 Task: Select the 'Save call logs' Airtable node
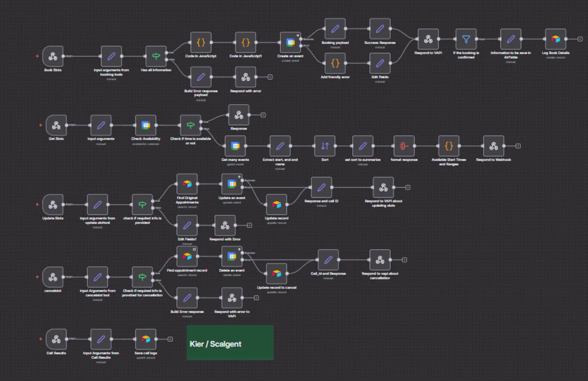click(145, 339)
